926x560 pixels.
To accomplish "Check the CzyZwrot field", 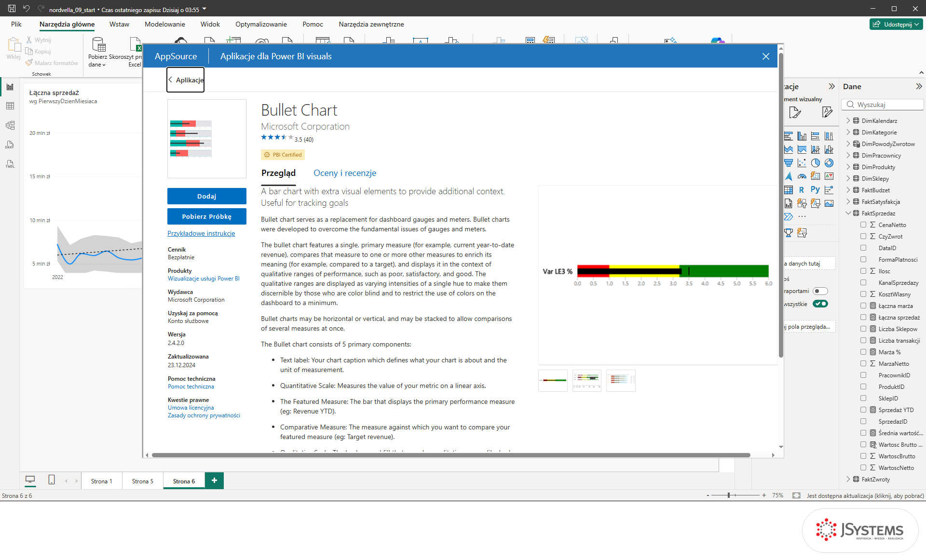I will 863,237.
